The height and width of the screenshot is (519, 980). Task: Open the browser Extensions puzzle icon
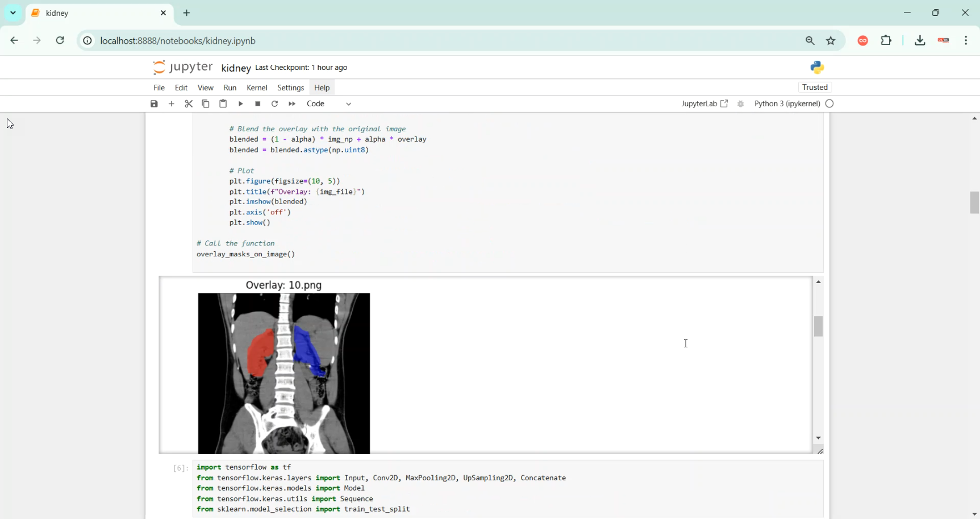[x=887, y=40]
